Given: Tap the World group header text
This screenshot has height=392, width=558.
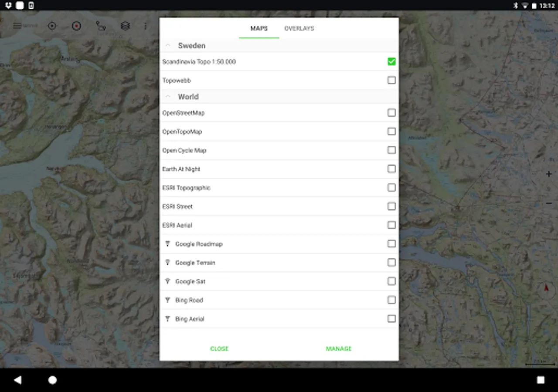Looking at the screenshot, I should tap(188, 97).
